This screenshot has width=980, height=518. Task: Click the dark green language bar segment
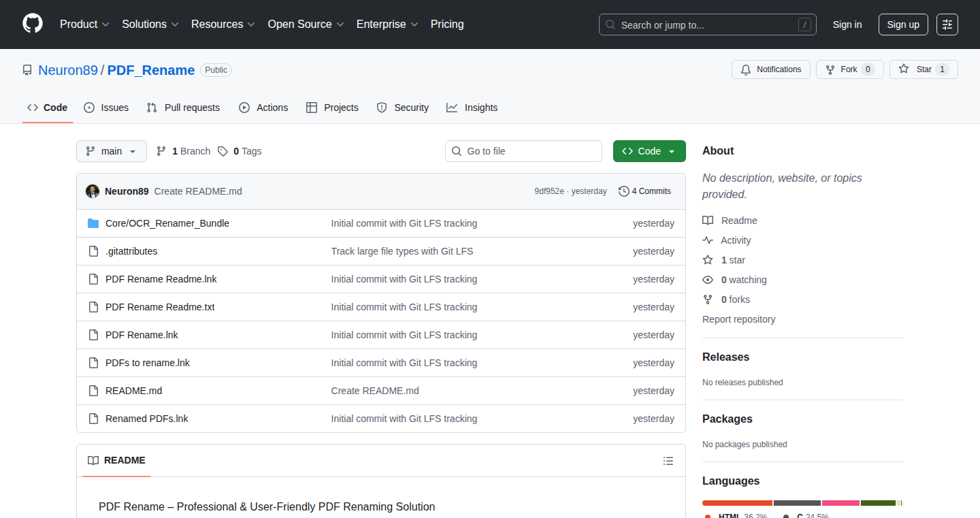(x=878, y=503)
